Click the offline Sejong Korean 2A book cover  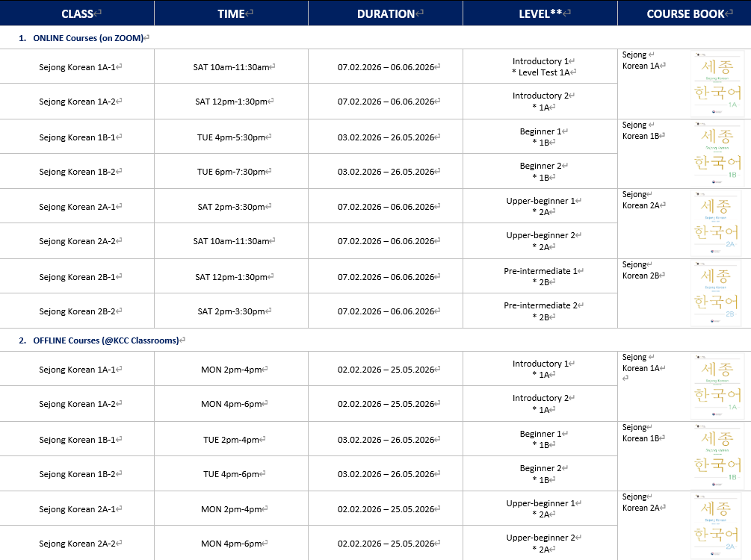tap(717, 525)
